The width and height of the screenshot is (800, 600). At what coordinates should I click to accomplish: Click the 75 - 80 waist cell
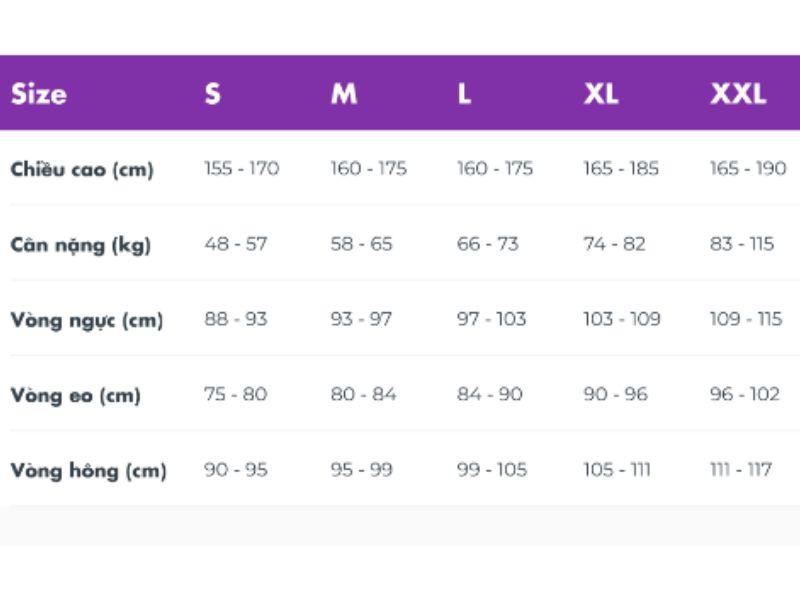click(x=235, y=394)
